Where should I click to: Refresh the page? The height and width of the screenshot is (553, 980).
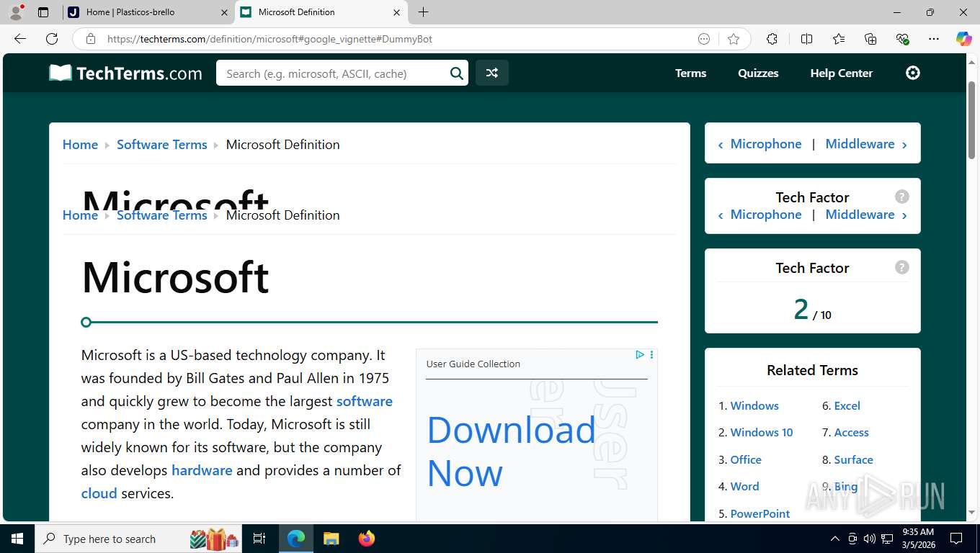(52, 39)
